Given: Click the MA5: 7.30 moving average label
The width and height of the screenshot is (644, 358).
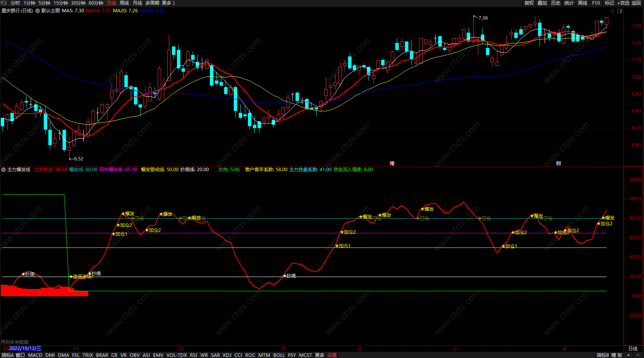Looking at the screenshot, I should 73,11.
